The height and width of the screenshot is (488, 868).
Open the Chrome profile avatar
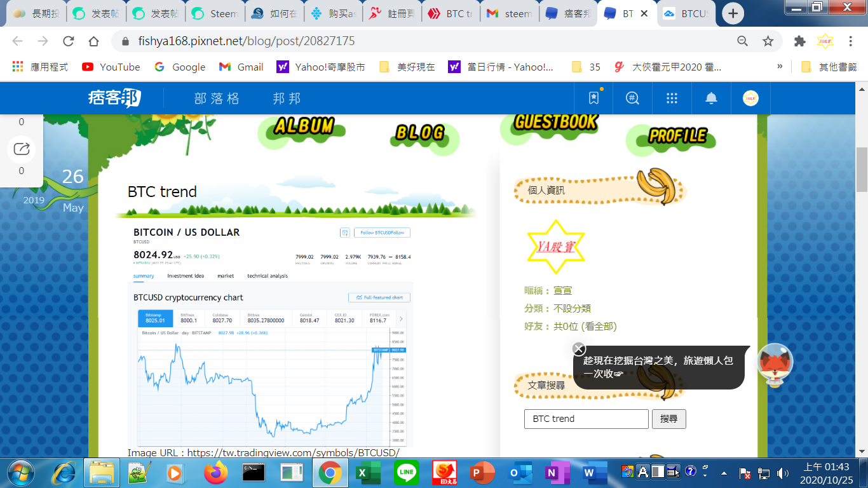825,41
